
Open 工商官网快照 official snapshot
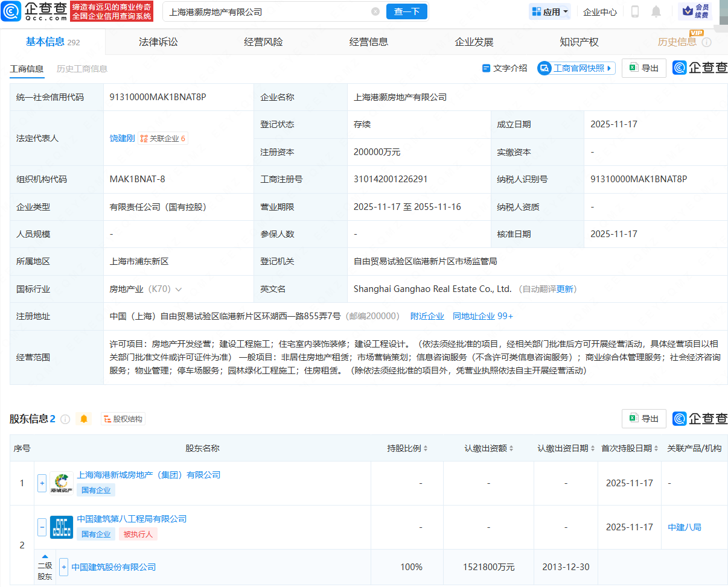(x=576, y=68)
